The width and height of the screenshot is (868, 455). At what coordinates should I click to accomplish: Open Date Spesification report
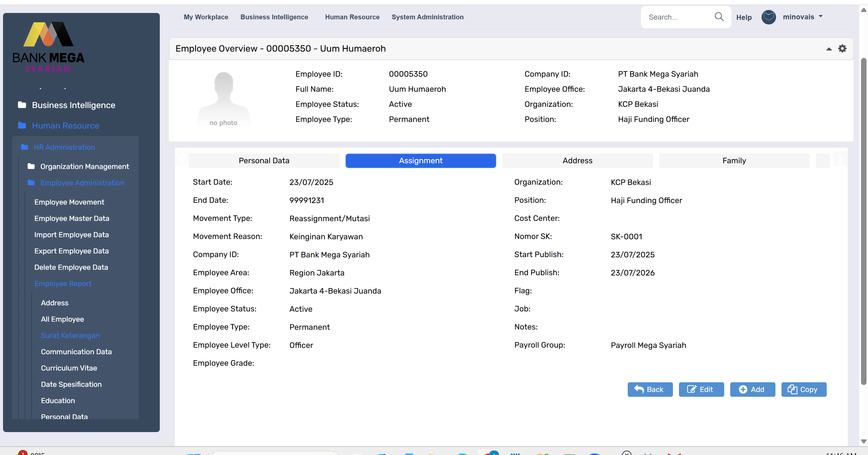coord(71,384)
